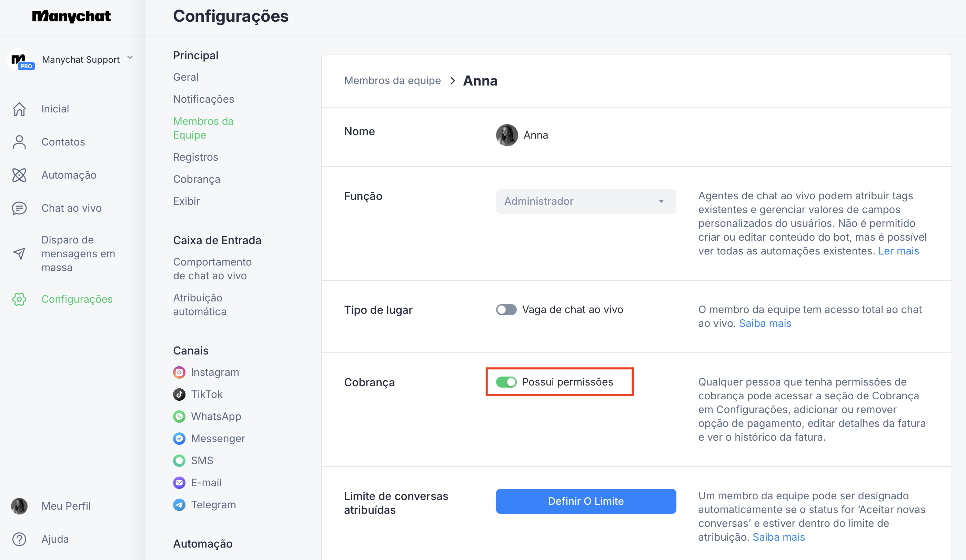The image size is (966, 560).
Task: Expand the Administrador role dropdown
Action: pos(586,201)
